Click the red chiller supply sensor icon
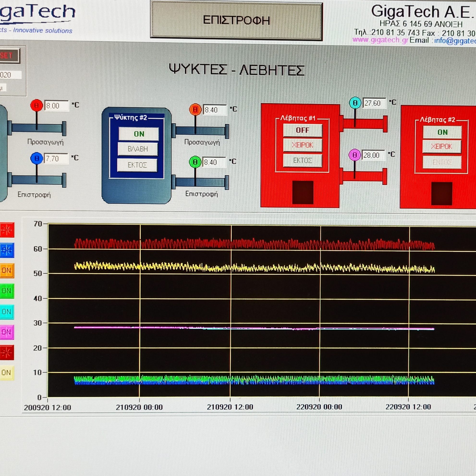This screenshot has height=476, width=476. click(x=37, y=105)
